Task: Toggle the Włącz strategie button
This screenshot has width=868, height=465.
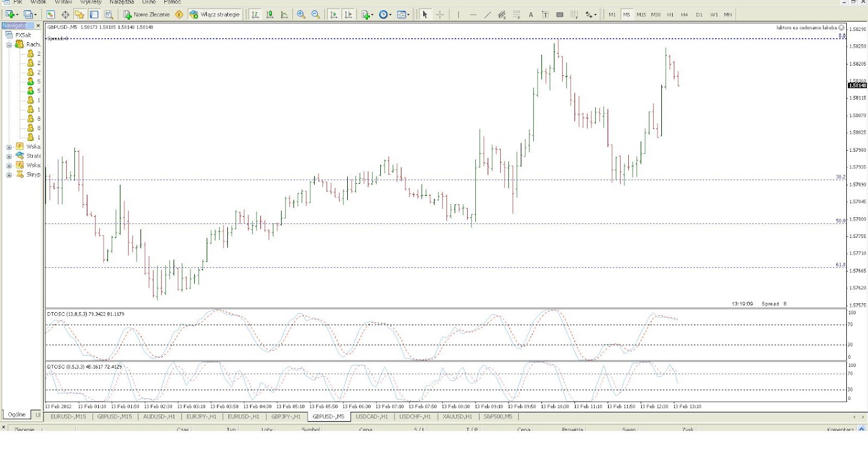Action: point(215,15)
